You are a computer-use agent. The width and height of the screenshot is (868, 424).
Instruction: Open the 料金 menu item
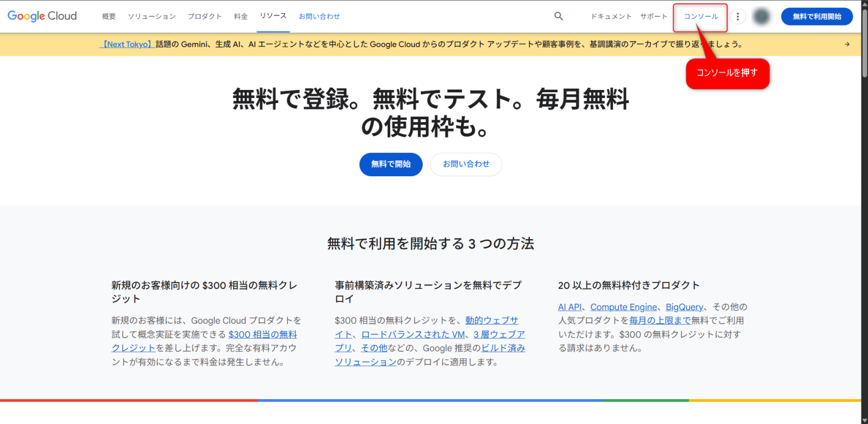pos(241,17)
